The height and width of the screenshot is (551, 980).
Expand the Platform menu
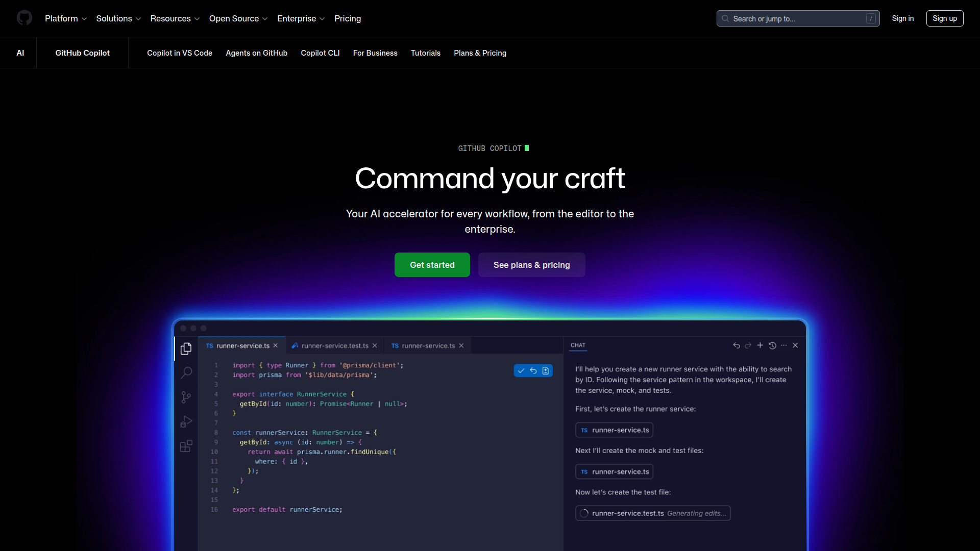66,18
